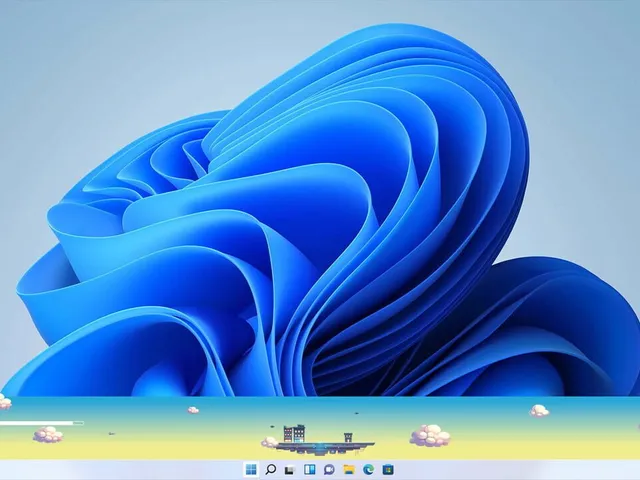The image size is (640, 480).
Task: Click the large pink cloud right of island
Action: pos(430,435)
